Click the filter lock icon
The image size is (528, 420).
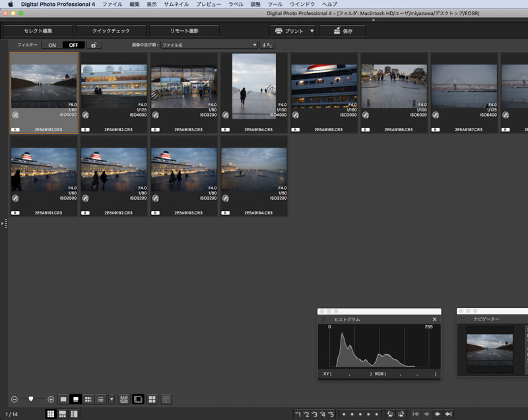point(94,45)
